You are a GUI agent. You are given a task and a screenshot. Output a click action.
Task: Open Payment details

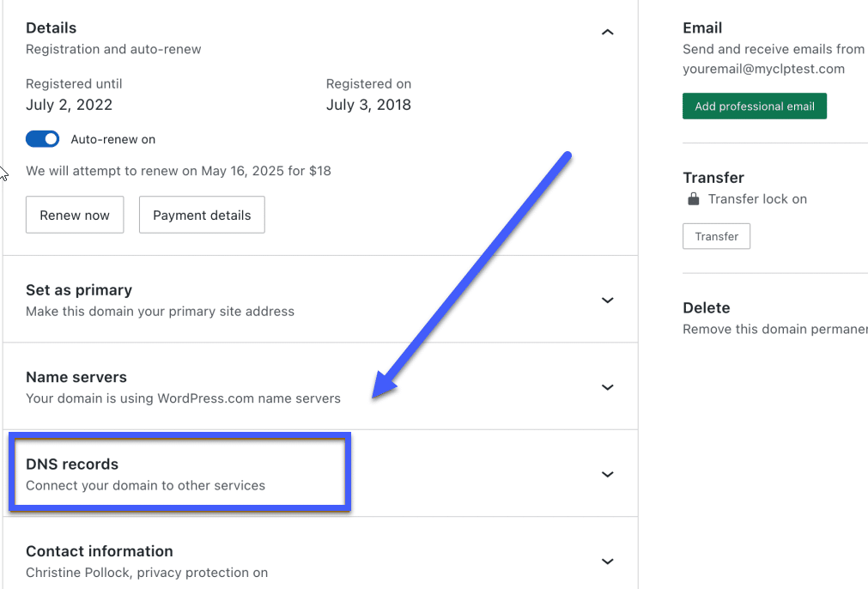tap(202, 216)
